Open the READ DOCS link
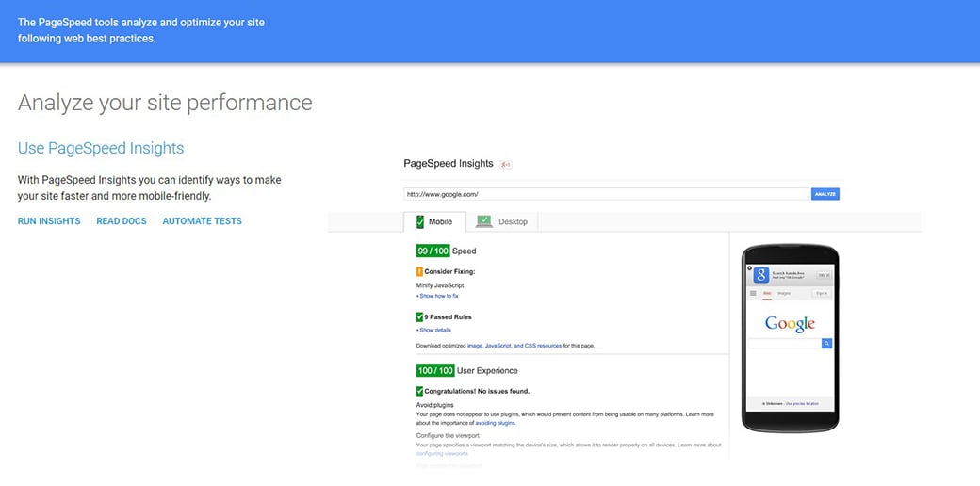 pyautogui.click(x=122, y=221)
